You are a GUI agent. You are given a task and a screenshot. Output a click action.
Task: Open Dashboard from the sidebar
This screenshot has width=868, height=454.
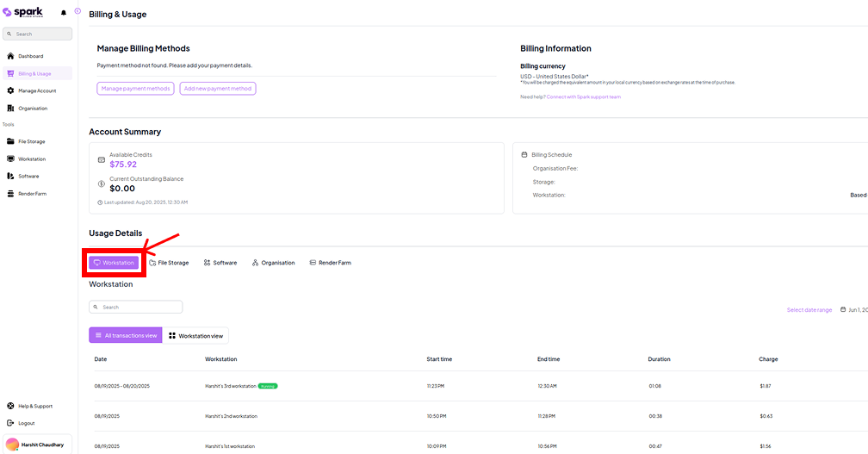(30, 56)
